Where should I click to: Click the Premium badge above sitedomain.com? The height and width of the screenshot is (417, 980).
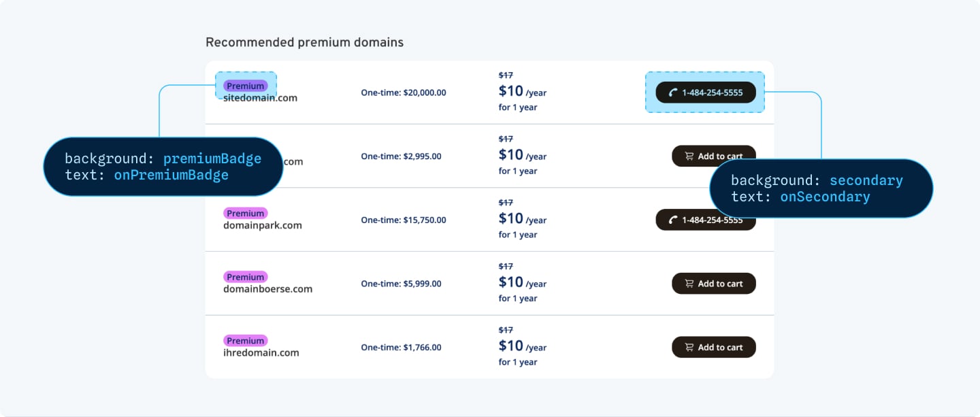pyautogui.click(x=246, y=86)
